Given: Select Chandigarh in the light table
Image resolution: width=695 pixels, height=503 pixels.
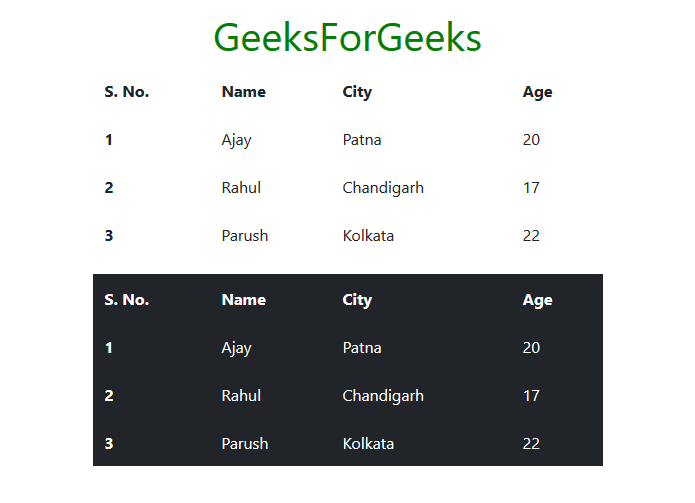Looking at the screenshot, I should pyautogui.click(x=383, y=188).
